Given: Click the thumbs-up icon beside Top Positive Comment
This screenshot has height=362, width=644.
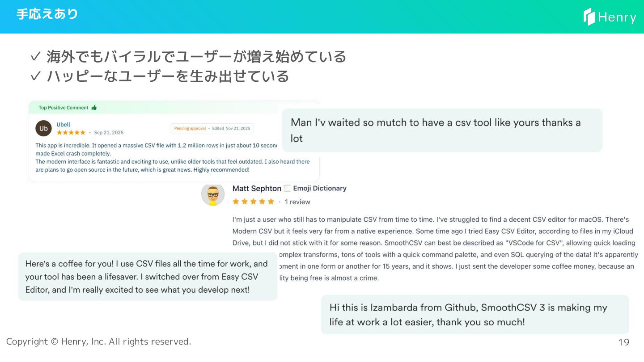Looking at the screenshot, I should (94, 108).
